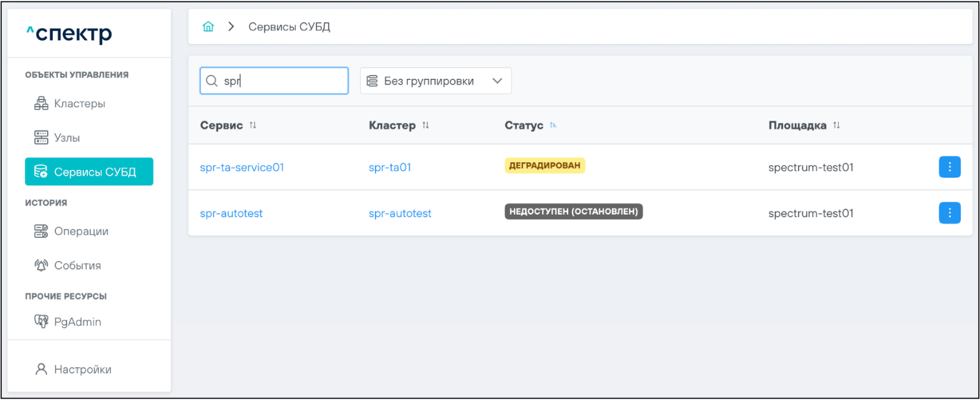This screenshot has width=980, height=400.
Task: Open the spr-ta-service01 service link
Action: (242, 167)
